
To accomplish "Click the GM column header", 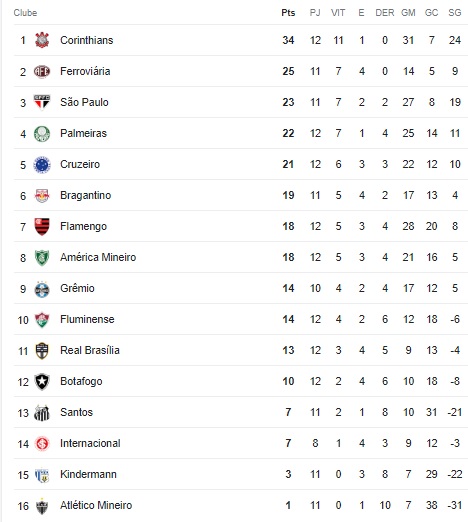I will tap(408, 13).
